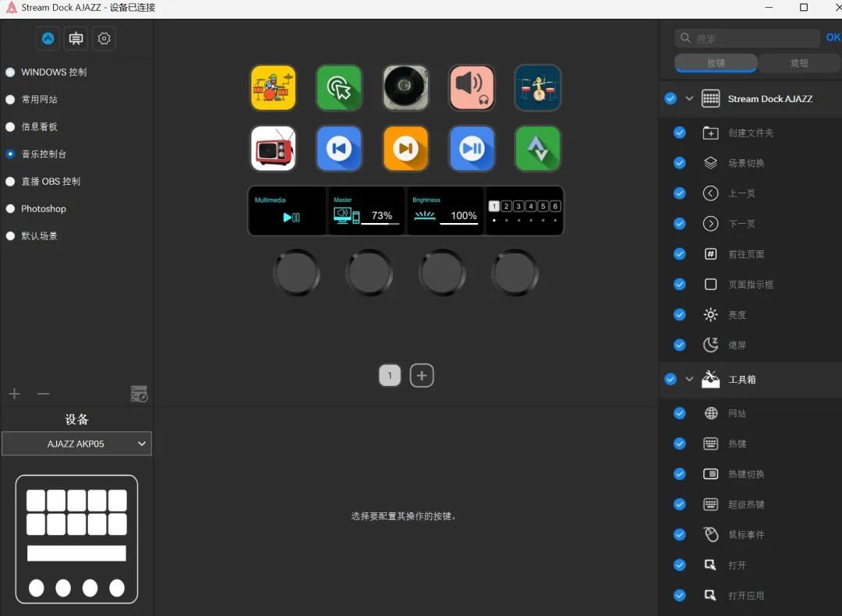Click the fourth knob on the right
The height and width of the screenshot is (616, 842).
(515, 272)
